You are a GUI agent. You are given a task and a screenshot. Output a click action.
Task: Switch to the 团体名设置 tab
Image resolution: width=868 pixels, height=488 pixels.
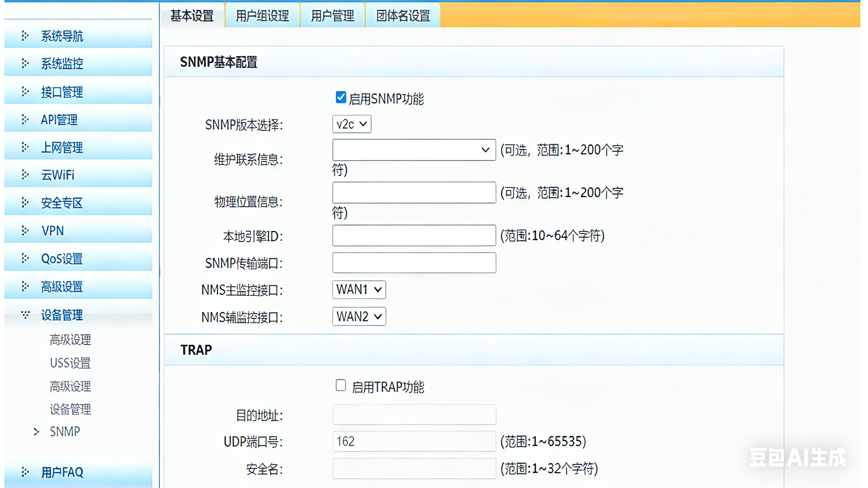(x=403, y=16)
